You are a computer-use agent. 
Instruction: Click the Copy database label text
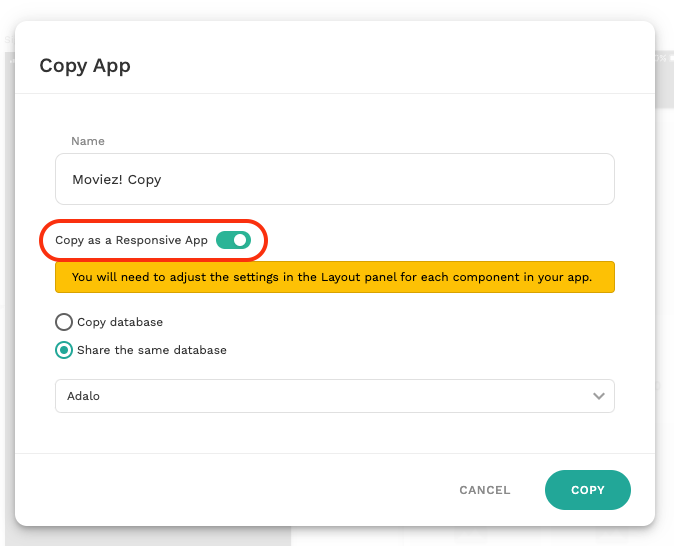pos(120,322)
